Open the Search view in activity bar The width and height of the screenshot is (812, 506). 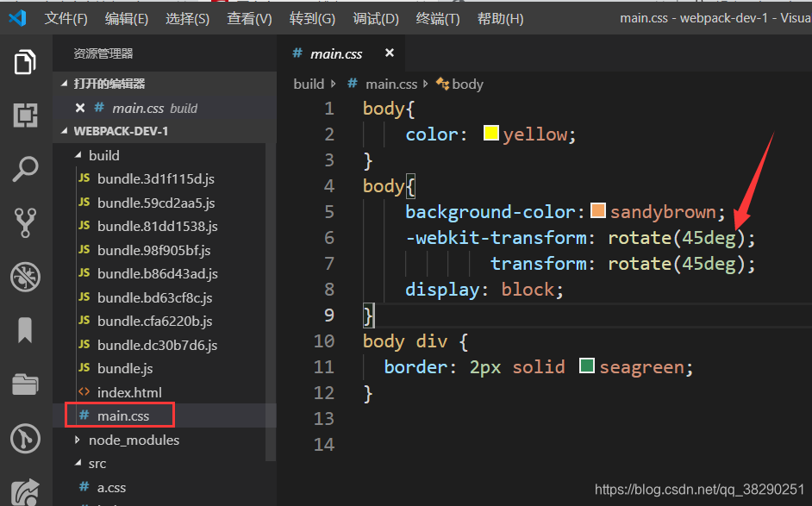tap(25, 169)
